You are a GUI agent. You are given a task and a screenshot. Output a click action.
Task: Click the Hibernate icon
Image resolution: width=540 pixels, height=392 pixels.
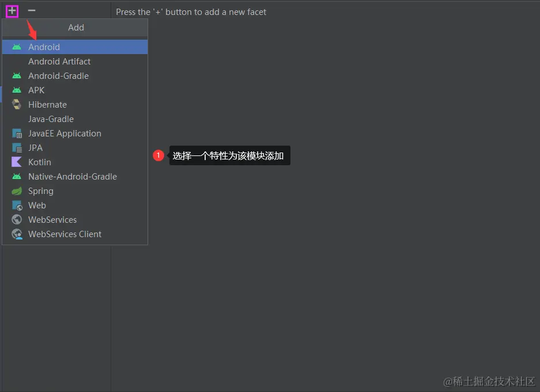point(17,104)
